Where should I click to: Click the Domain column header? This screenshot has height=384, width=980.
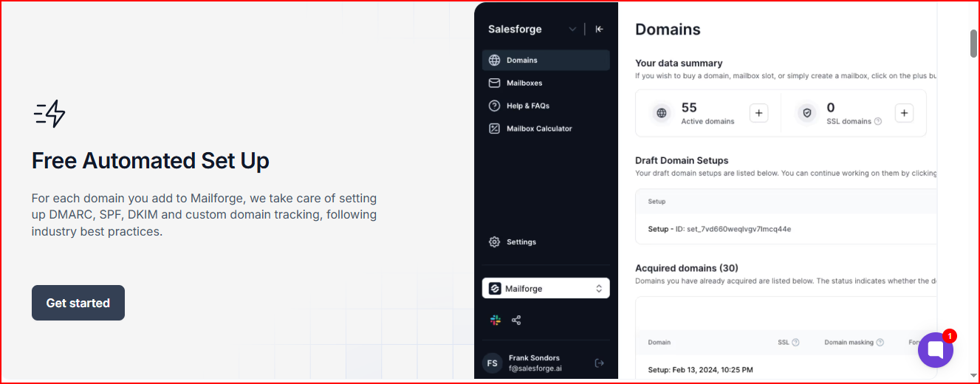(659, 343)
